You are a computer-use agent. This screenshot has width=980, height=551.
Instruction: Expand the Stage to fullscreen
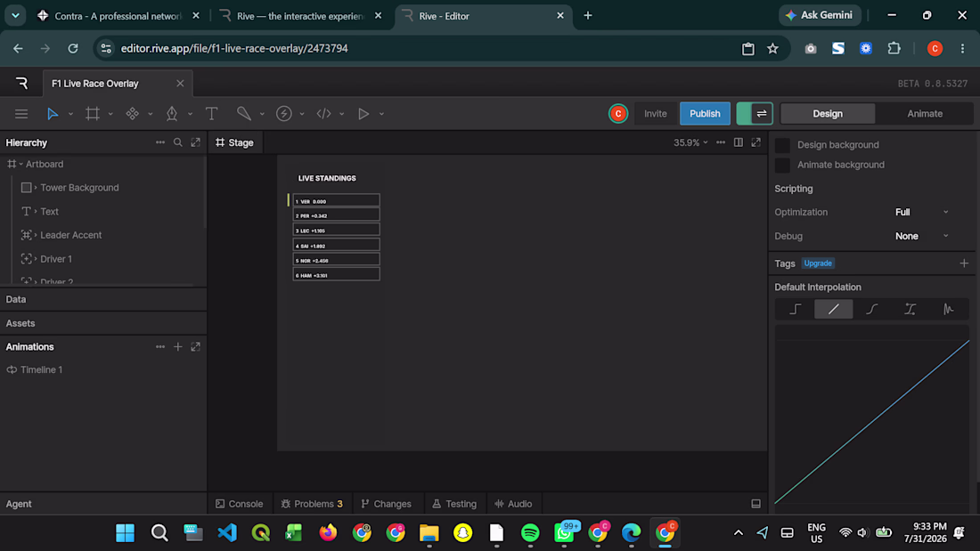755,142
